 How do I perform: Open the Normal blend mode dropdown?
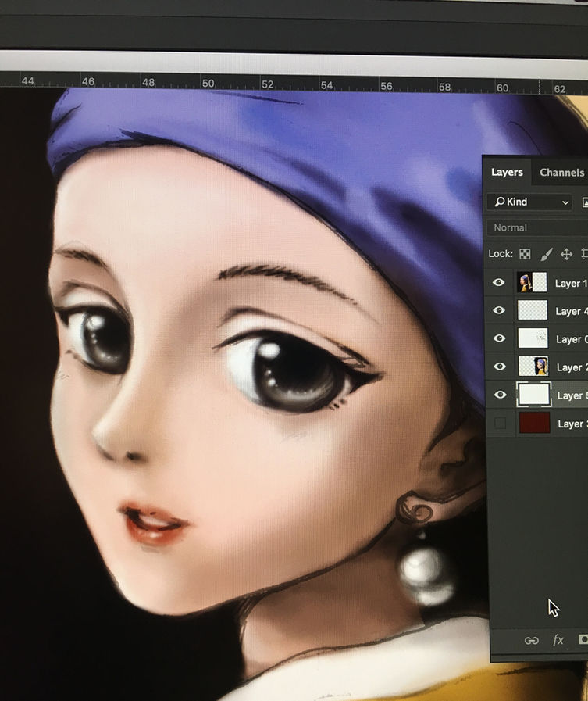537,227
